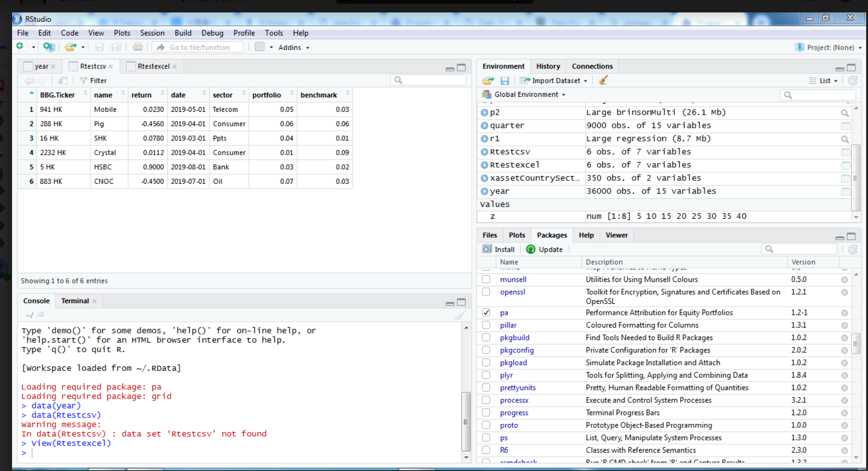Click the data viewer search field
Image resolution: width=868 pixels, height=471 pixels.
pyautogui.click(x=428, y=80)
